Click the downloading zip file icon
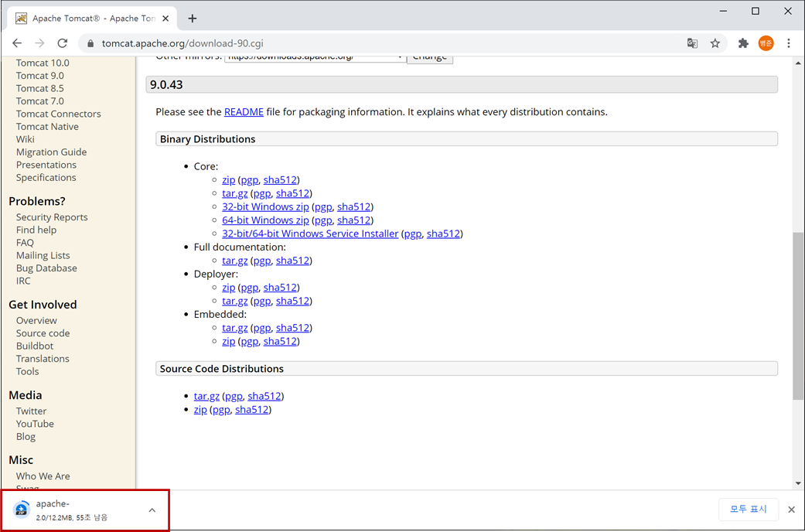Image resolution: width=805 pixels, height=532 pixels. coord(22,510)
